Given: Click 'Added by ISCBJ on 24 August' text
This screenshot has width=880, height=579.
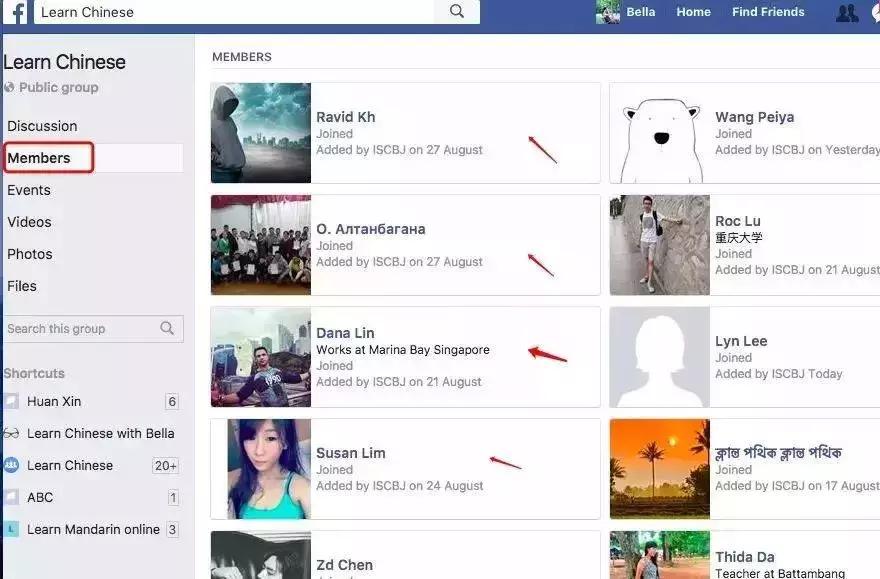Looking at the screenshot, I should click(399, 486).
